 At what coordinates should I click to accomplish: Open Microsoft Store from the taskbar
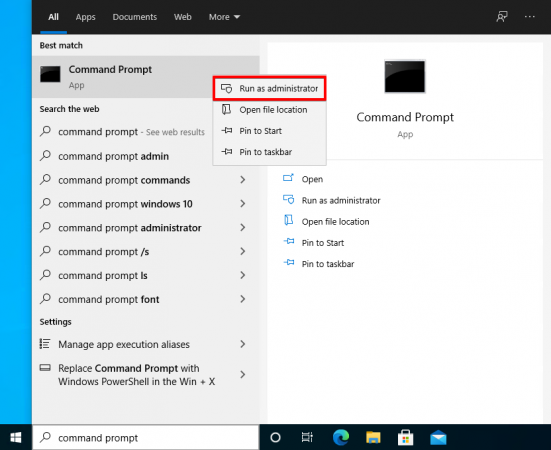pos(405,438)
